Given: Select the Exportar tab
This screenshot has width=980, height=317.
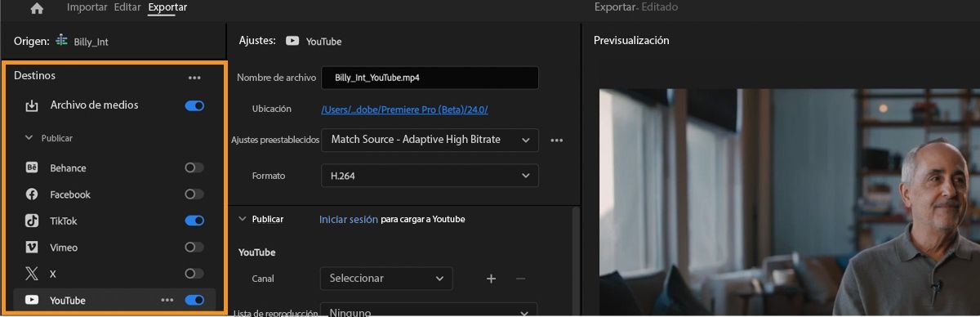Looking at the screenshot, I should point(167,7).
